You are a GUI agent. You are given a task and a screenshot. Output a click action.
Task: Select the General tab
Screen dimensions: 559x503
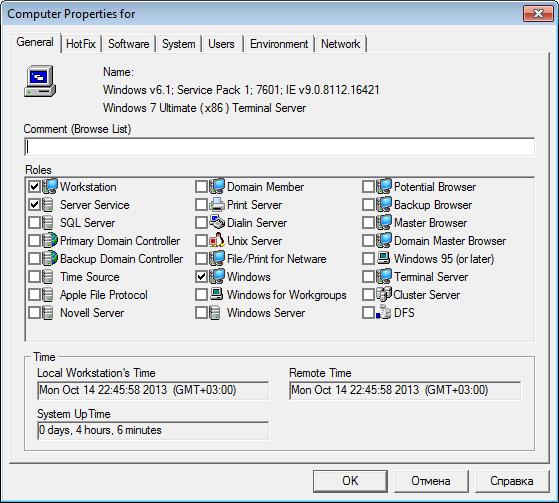[35, 42]
